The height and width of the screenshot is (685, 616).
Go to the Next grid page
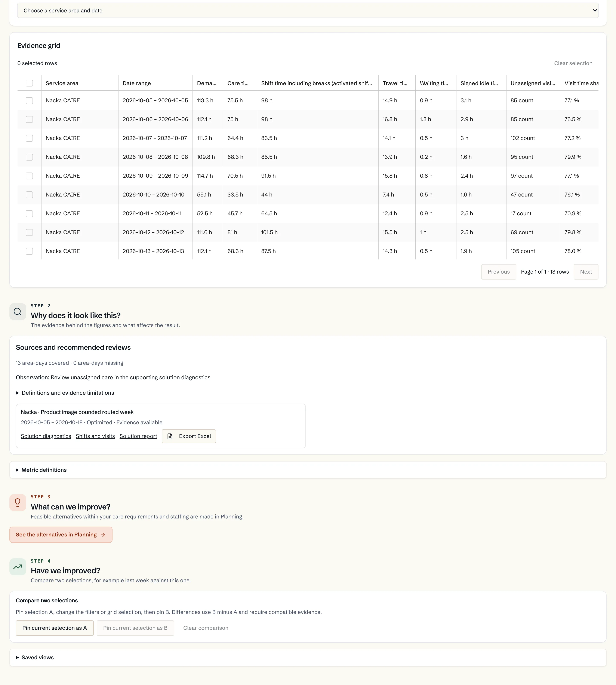coord(586,272)
